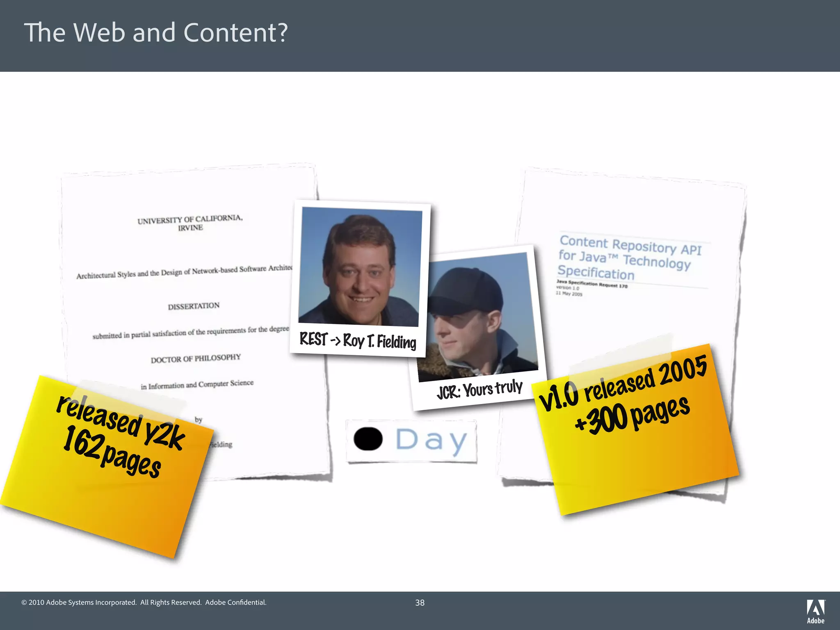Click the 'Architectural Styles and the Design' title line
Viewport: 840px width, 630px height.
click(185, 272)
